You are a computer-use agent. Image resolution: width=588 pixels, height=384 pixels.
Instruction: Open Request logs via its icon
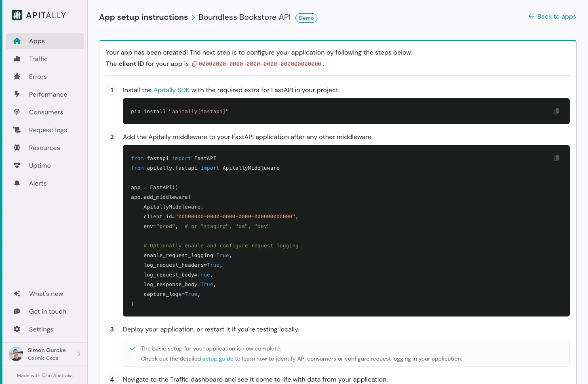tap(17, 130)
